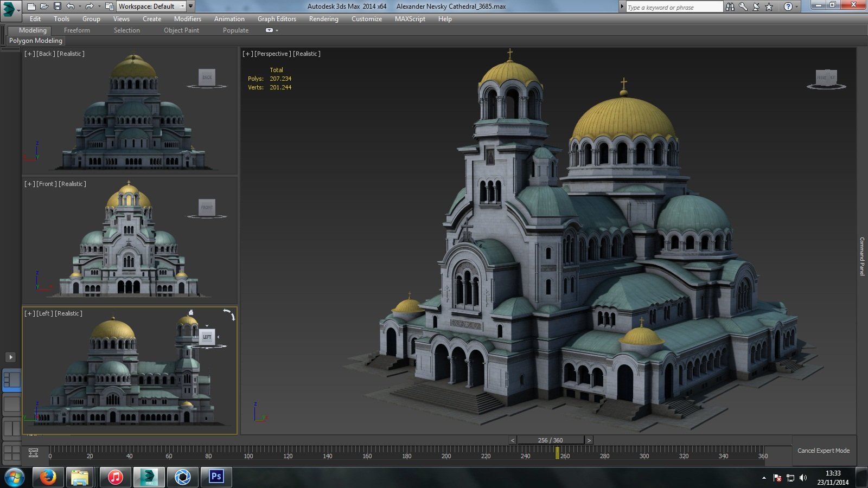Viewport: 868px width, 488px height.
Task: Open Favorites star icon
Action: (769, 7)
